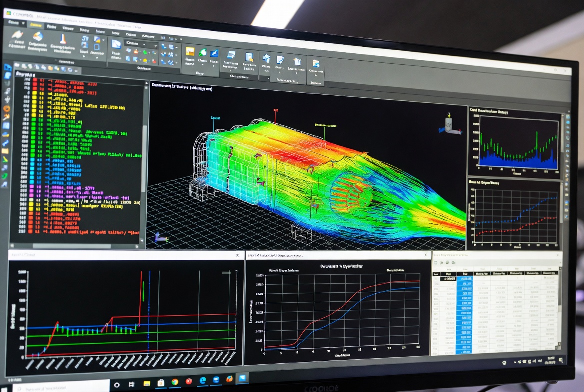Click the blue 3D cube ribbon icon

click(x=266, y=58)
